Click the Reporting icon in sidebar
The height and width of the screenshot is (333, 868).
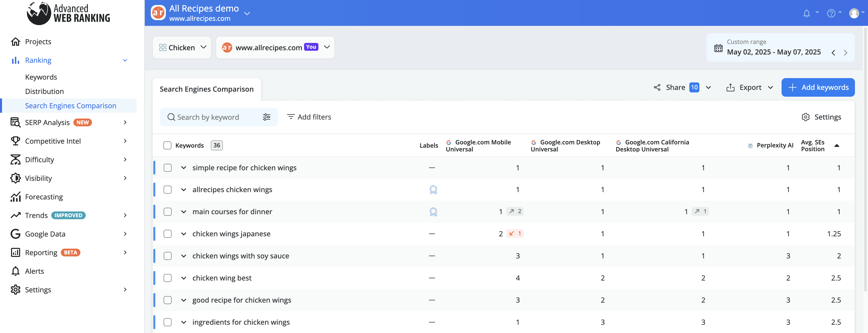point(15,253)
